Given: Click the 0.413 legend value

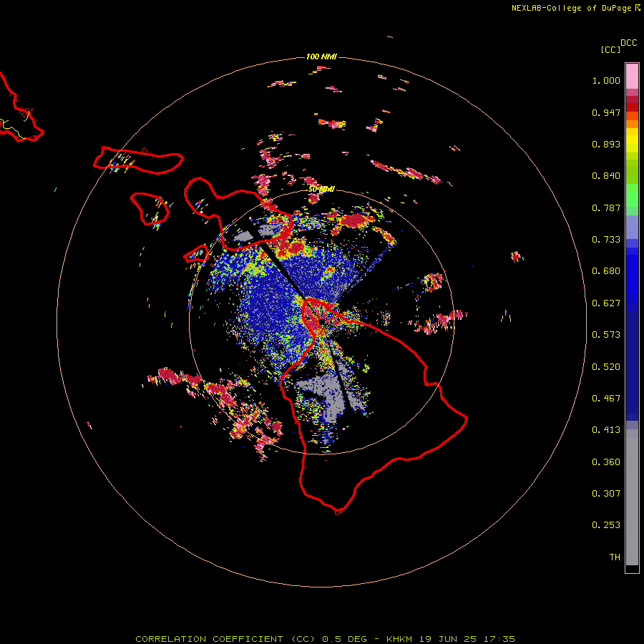Looking at the screenshot, I should [x=606, y=430].
